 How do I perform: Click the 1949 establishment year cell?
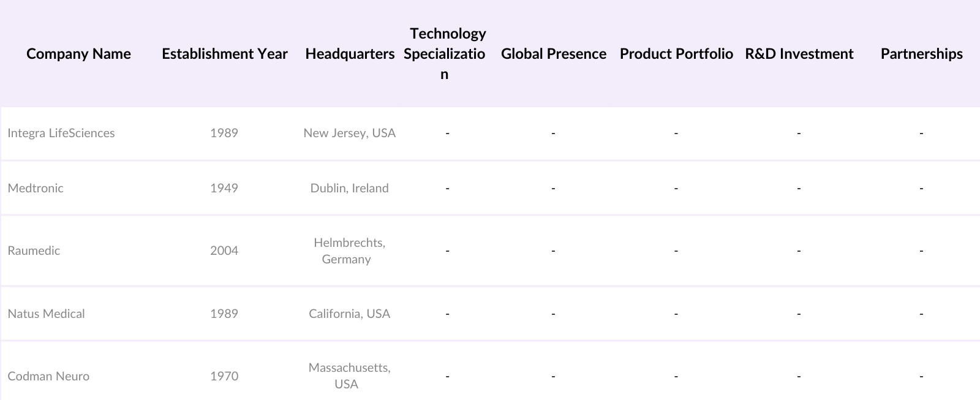pyautogui.click(x=224, y=188)
